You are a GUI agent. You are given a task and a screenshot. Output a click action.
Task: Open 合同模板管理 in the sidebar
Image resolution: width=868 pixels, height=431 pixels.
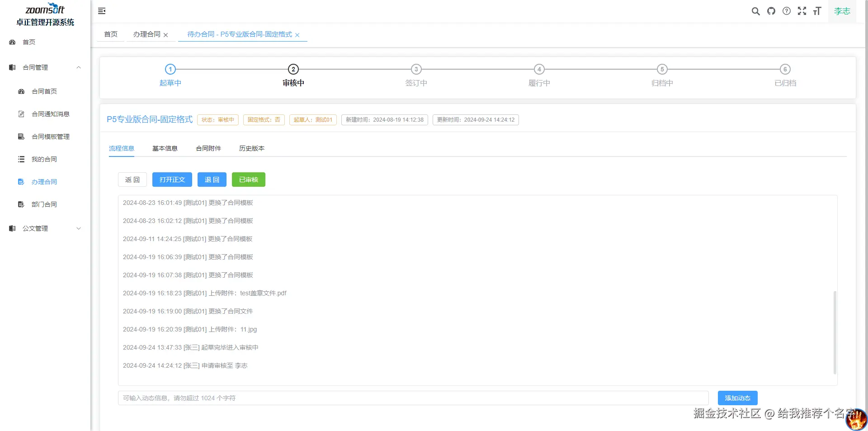(x=51, y=137)
